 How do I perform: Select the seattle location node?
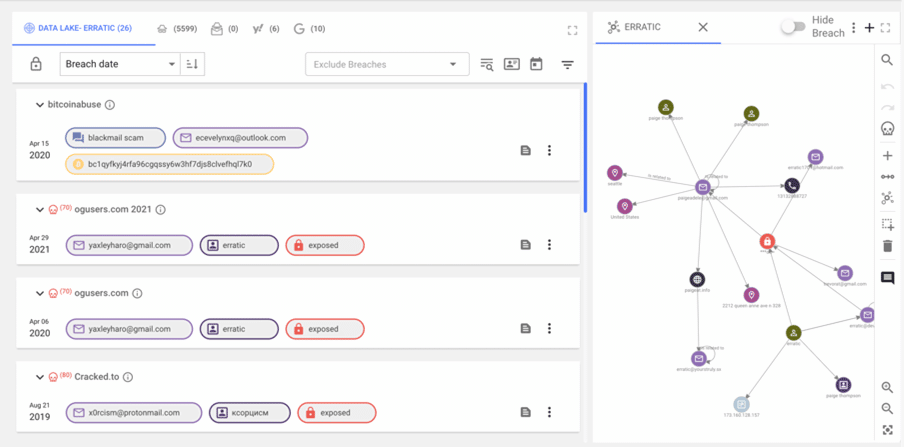coord(615,172)
